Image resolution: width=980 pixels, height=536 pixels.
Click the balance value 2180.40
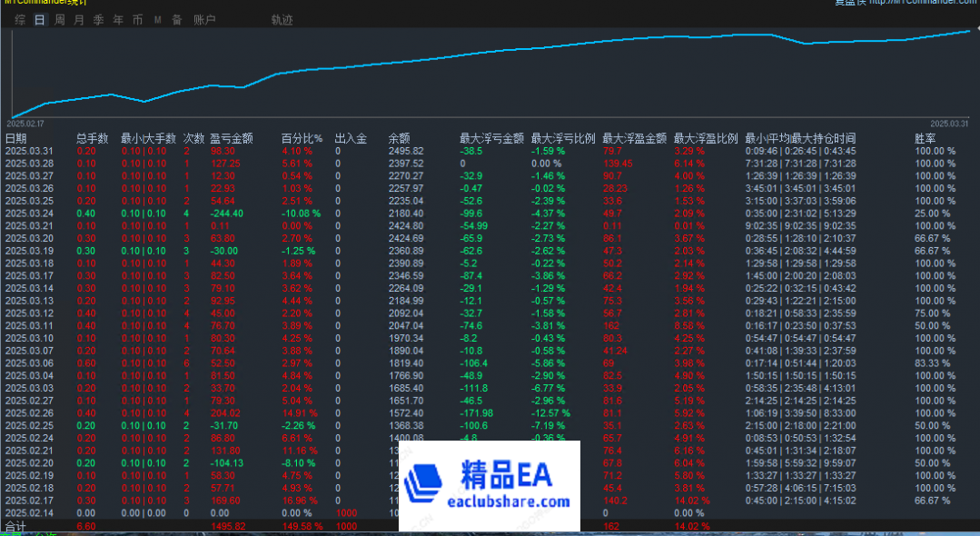pyautogui.click(x=406, y=213)
